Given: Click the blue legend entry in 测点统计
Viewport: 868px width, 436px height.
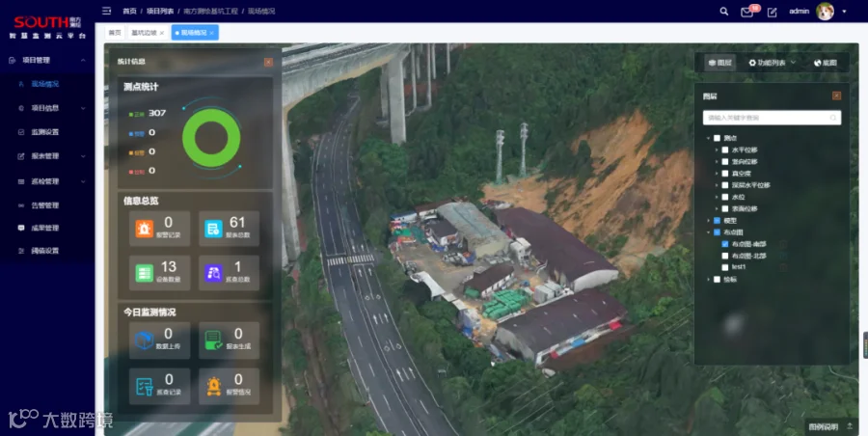Looking at the screenshot, I should click(x=142, y=133).
